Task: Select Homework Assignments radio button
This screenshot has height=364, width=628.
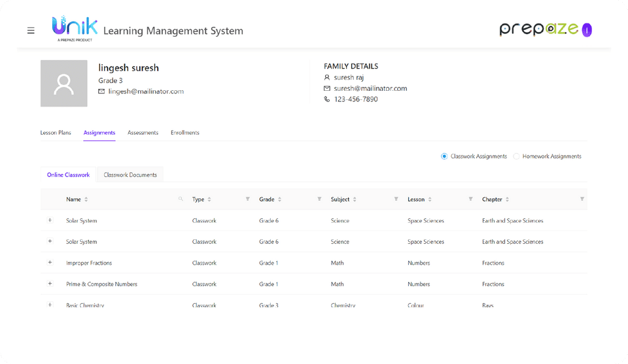Action: point(516,156)
